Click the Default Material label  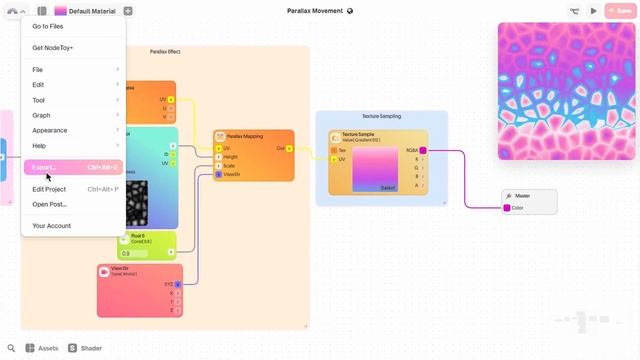click(92, 11)
